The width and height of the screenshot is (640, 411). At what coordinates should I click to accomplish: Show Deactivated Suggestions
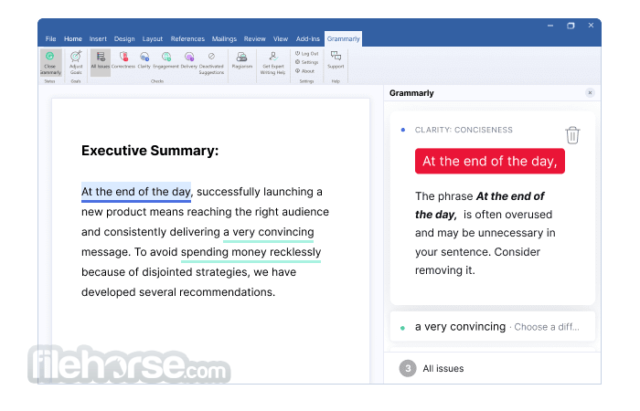(211, 62)
